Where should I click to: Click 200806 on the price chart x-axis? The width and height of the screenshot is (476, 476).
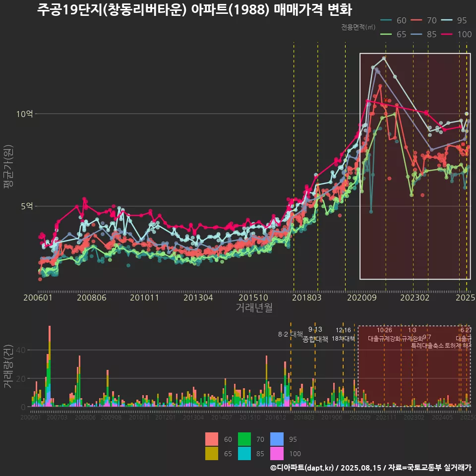click(x=92, y=297)
